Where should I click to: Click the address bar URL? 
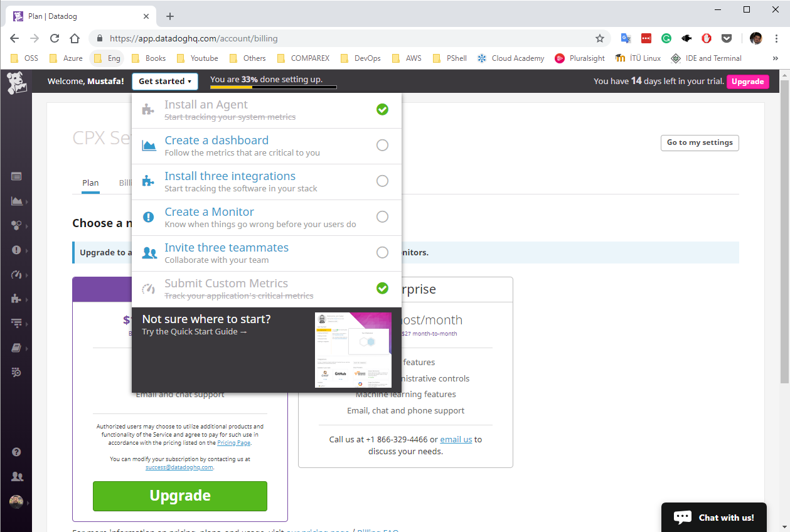(194, 38)
